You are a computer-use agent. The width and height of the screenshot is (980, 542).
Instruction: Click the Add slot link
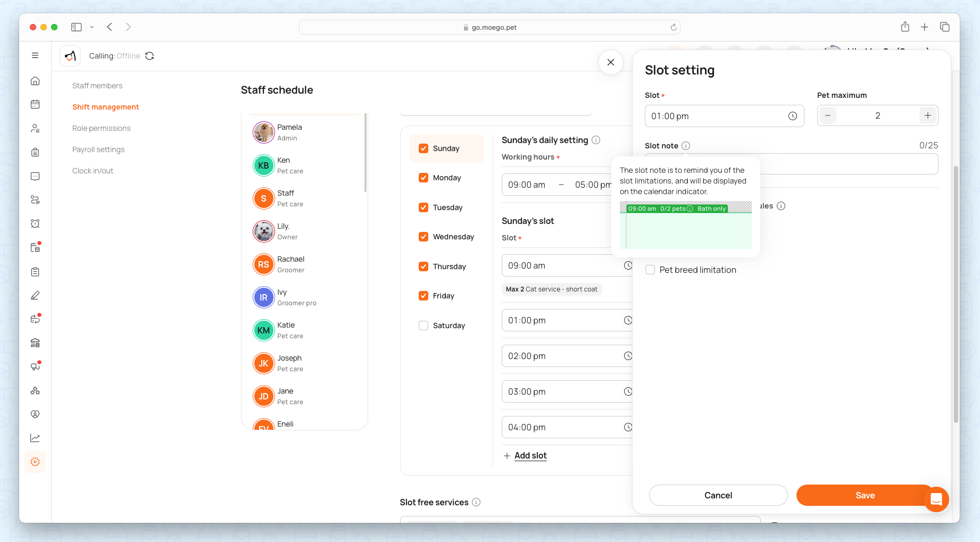pyautogui.click(x=530, y=455)
